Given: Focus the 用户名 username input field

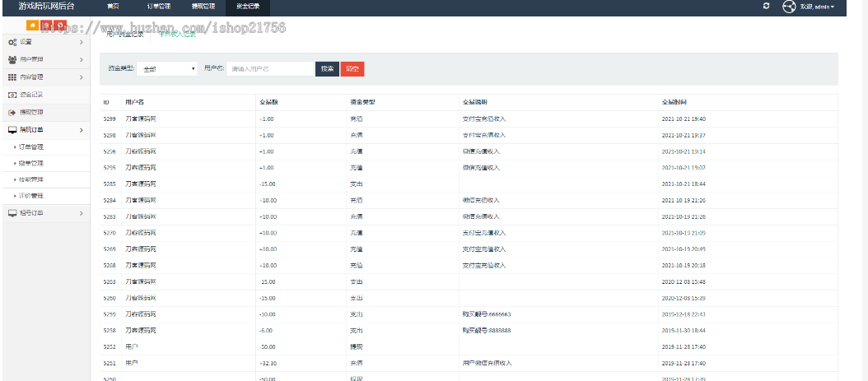Looking at the screenshot, I should [x=270, y=68].
